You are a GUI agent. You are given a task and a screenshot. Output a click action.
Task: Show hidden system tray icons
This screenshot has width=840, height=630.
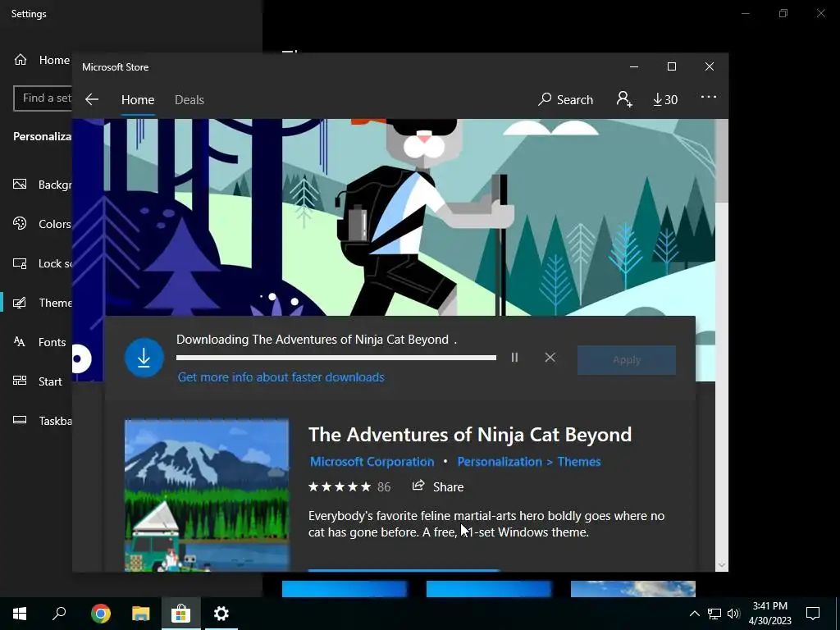pyautogui.click(x=694, y=614)
